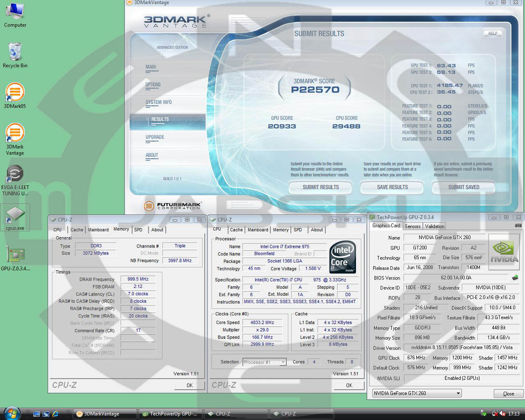Click the DRAM Frequency field 999.5 MHz

[x=138, y=279]
